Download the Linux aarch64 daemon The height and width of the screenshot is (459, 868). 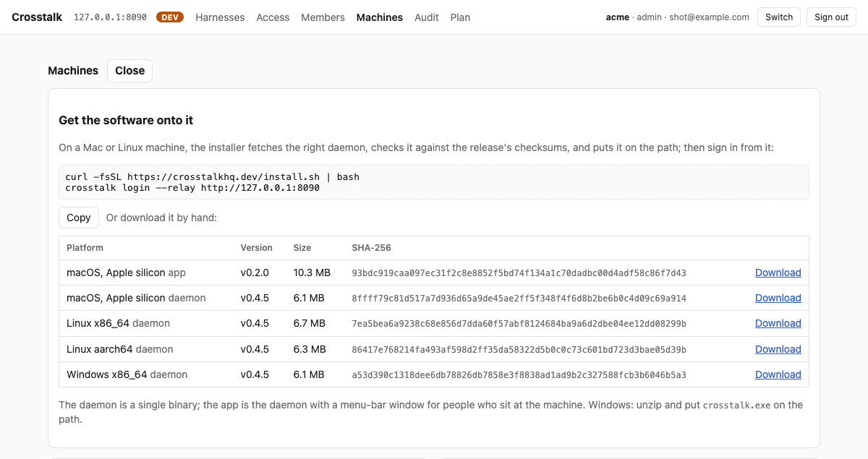point(778,349)
